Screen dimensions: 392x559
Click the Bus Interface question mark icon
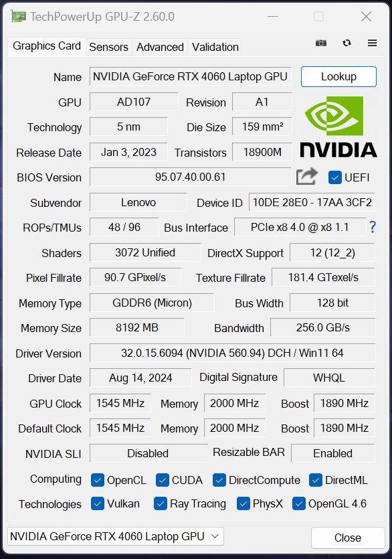click(373, 227)
